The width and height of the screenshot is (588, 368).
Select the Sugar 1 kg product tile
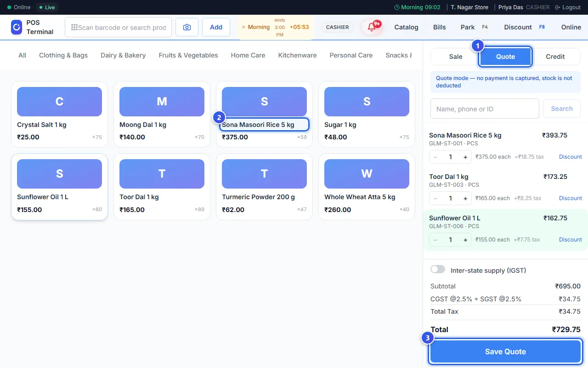[x=367, y=115]
